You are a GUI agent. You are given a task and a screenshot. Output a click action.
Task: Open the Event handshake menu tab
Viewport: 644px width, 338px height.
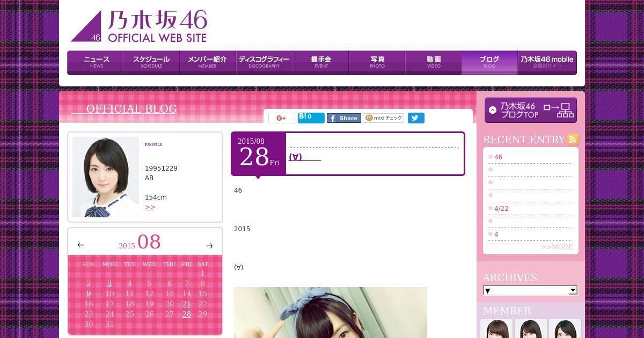[320, 62]
